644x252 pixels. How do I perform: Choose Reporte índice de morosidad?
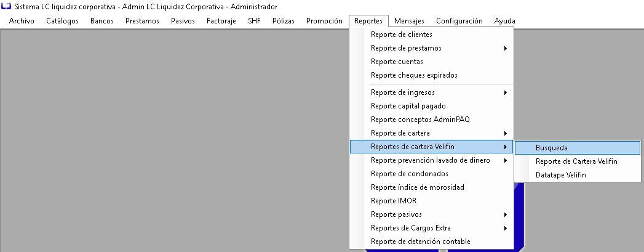click(x=431, y=187)
